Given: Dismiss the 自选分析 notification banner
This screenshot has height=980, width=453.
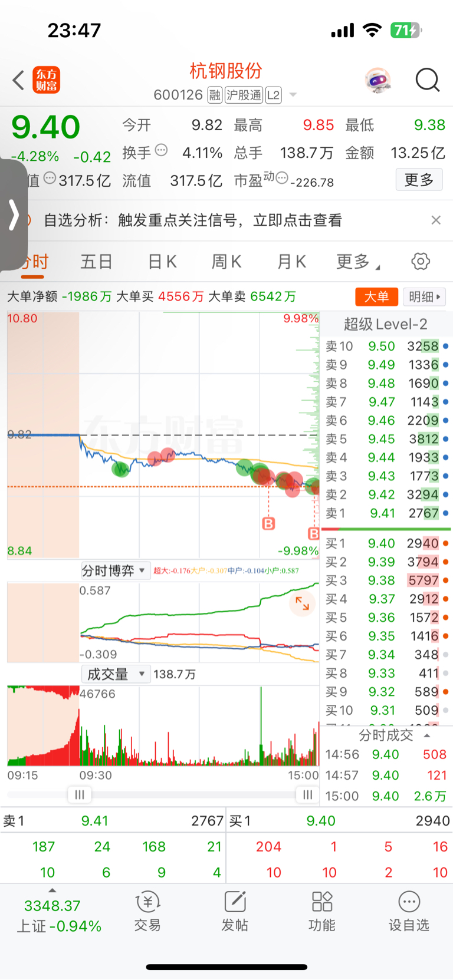Looking at the screenshot, I should 436,220.
